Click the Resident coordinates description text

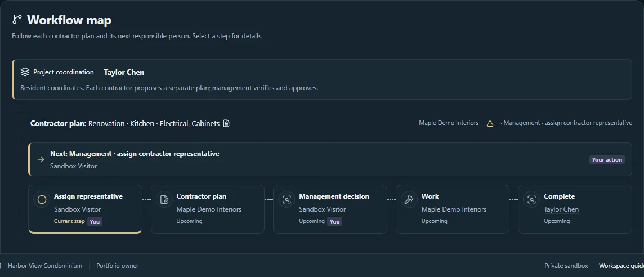tap(169, 88)
